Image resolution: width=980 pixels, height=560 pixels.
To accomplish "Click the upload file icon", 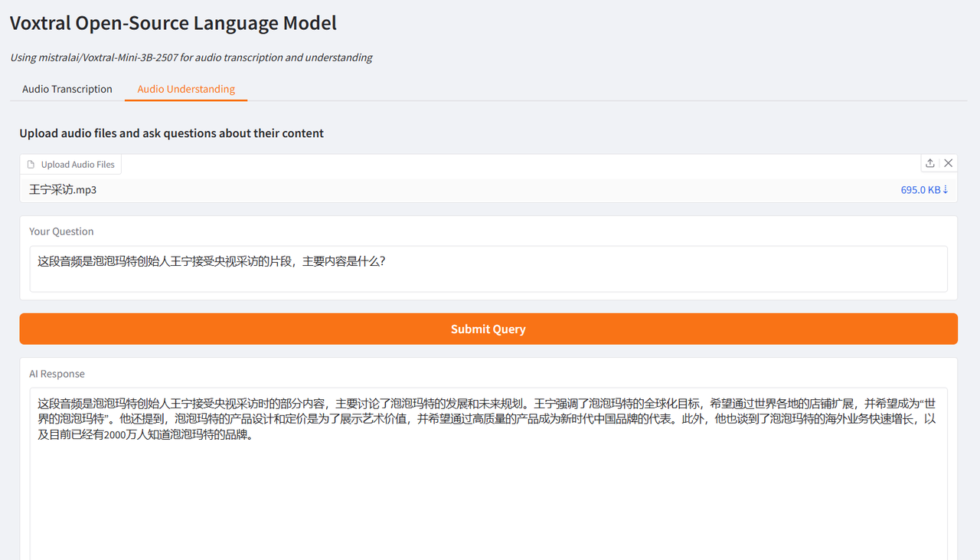I will [930, 163].
